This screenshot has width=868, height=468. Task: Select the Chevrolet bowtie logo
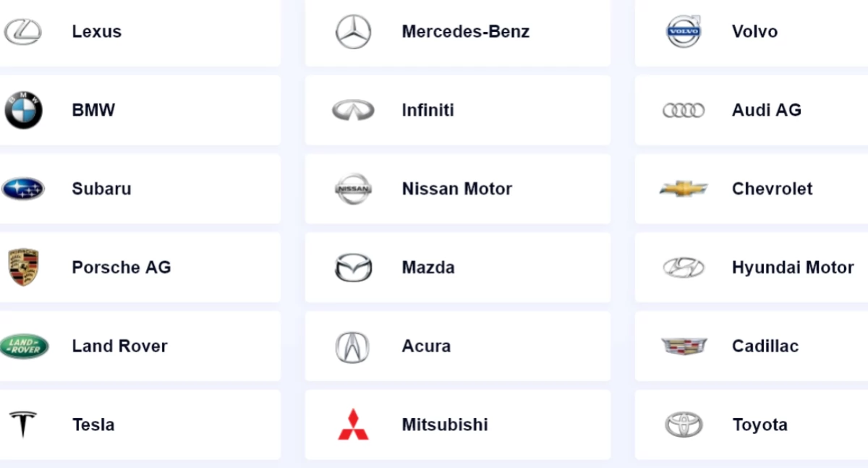684,189
